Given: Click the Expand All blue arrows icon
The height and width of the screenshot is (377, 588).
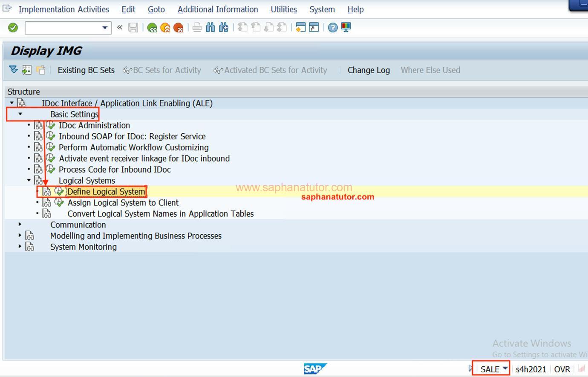Looking at the screenshot, I should tap(13, 70).
